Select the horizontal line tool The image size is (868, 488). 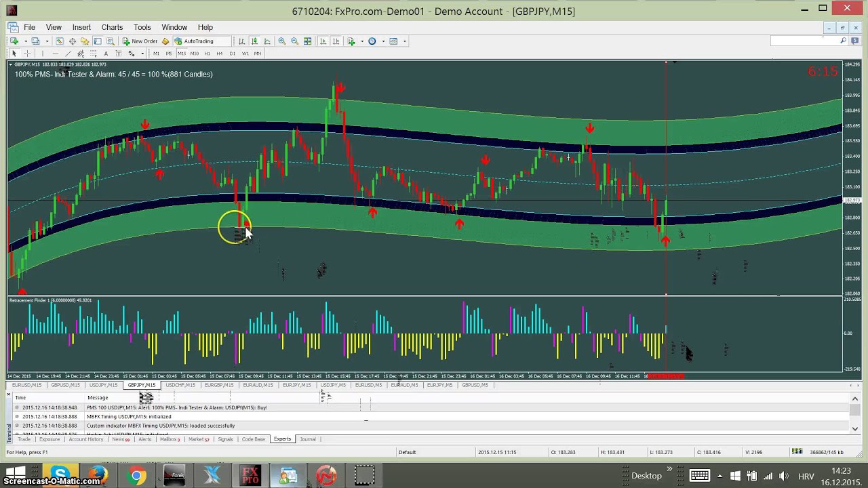click(x=56, y=54)
